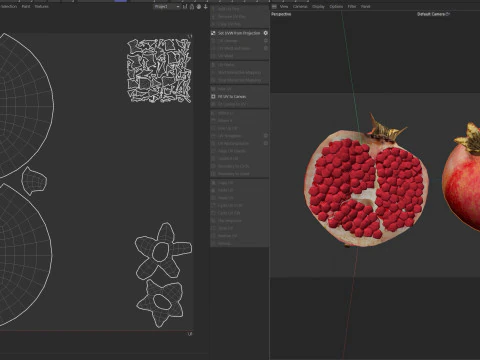Select the Mirror U command
Viewport: 480px width, 360px height.
225,113
